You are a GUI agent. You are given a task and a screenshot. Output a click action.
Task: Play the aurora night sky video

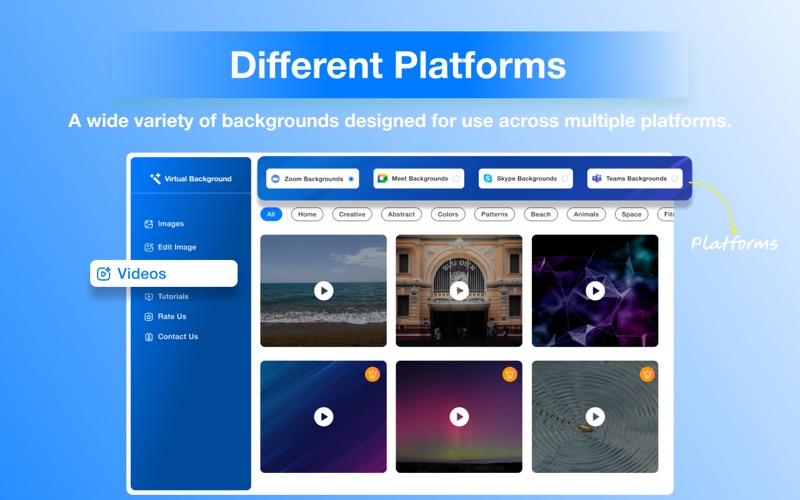tap(459, 417)
